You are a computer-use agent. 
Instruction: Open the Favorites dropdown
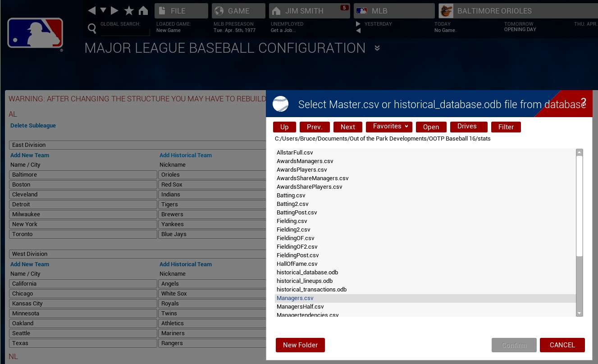tap(389, 127)
